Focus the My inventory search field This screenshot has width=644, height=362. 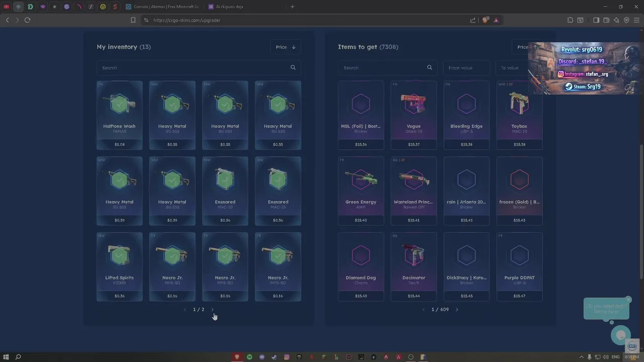coord(199,67)
